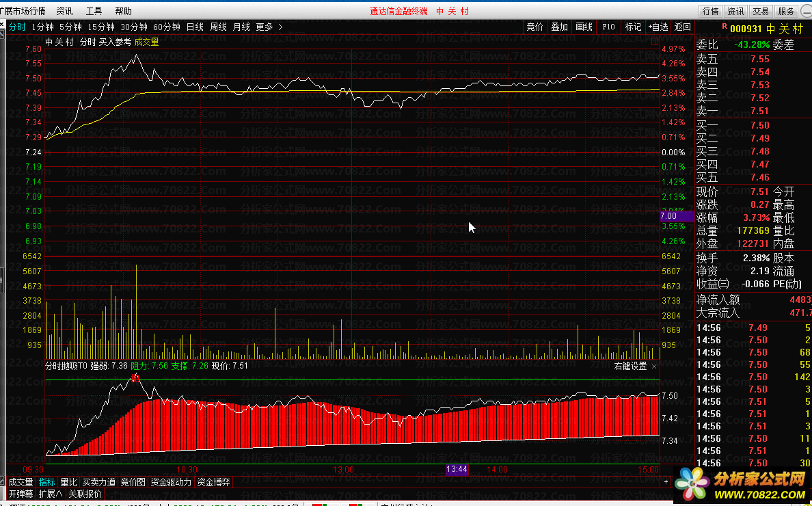The image size is (812, 506).
Task: Click 卖四 price 7.54
Action: [759, 72]
